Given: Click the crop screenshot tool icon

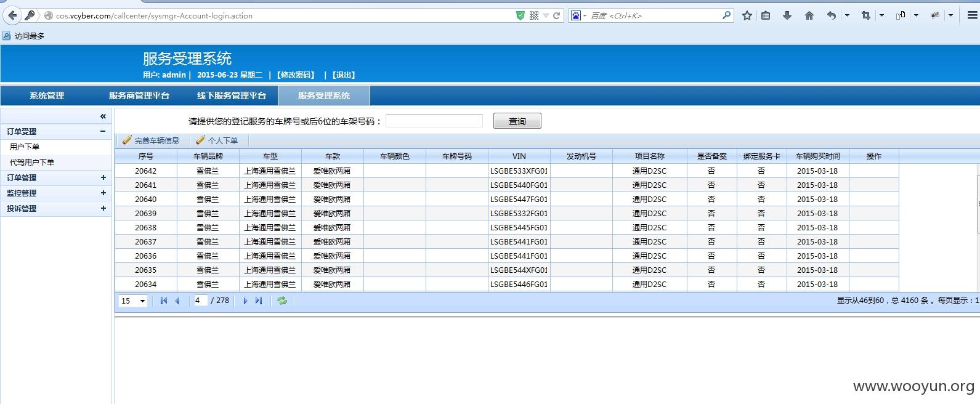Looking at the screenshot, I should coord(866,15).
